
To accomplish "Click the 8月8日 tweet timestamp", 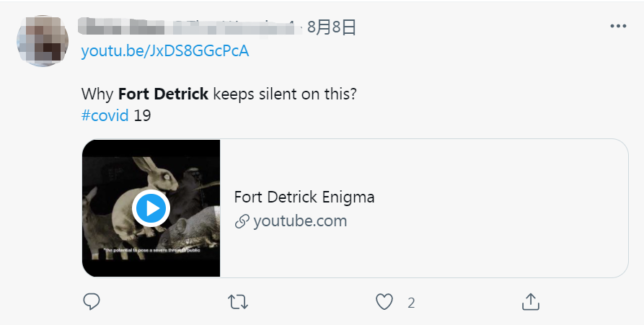I will click(332, 27).
